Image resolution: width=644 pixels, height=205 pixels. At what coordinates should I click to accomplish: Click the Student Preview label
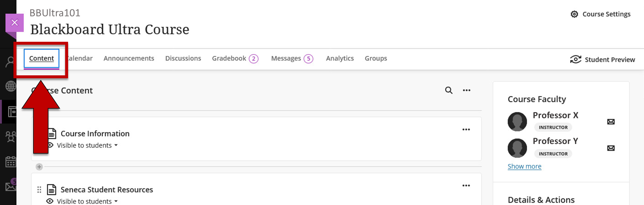click(x=610, y=60)
